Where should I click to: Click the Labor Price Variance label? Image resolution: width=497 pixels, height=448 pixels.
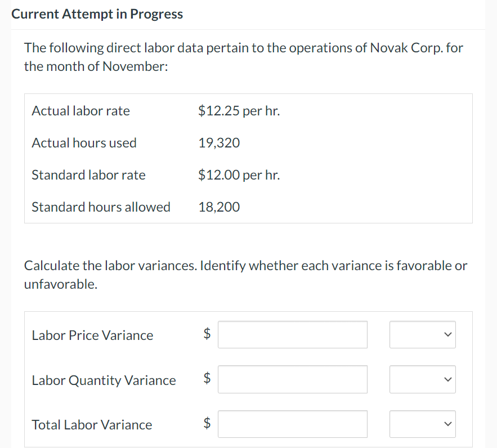point(92,335)
